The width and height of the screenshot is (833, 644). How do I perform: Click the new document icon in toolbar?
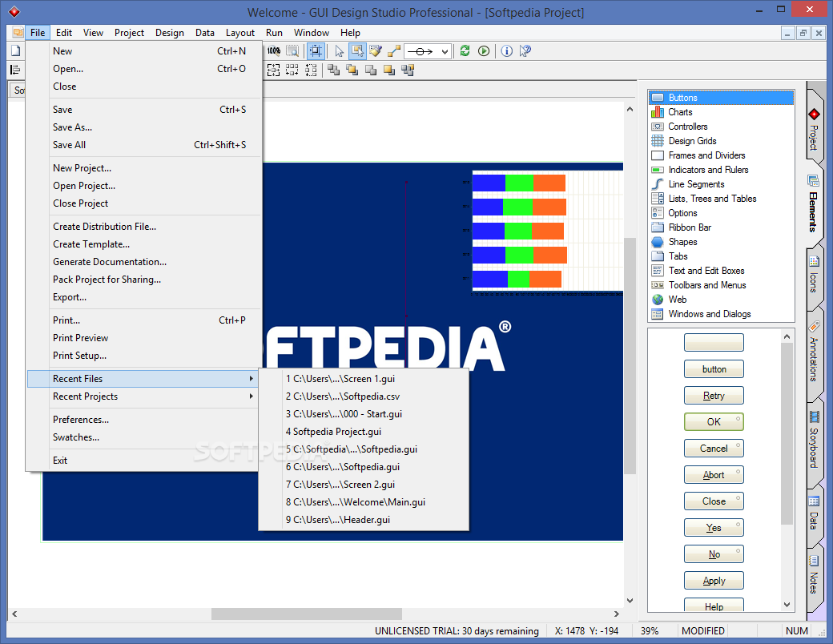[x=16, y=51]
